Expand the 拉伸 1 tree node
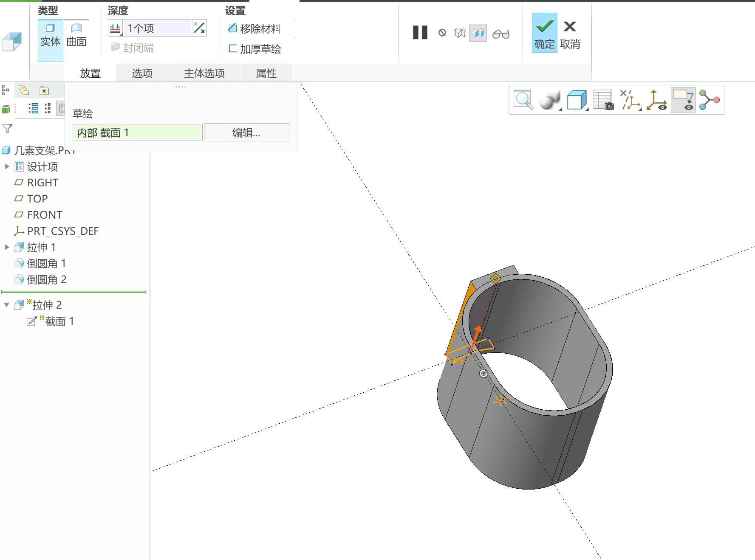 (x=7, y=247)
